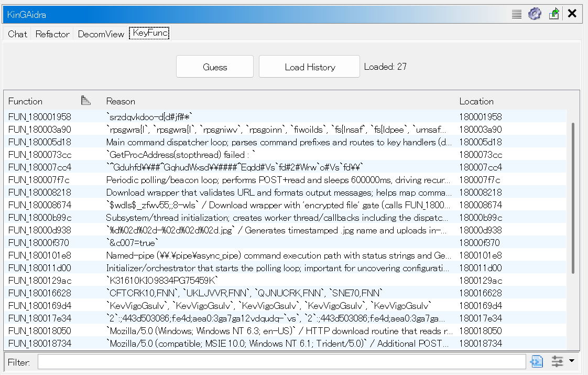Sort by the Reason column header
588x375 pixels.
pos(121,101)
